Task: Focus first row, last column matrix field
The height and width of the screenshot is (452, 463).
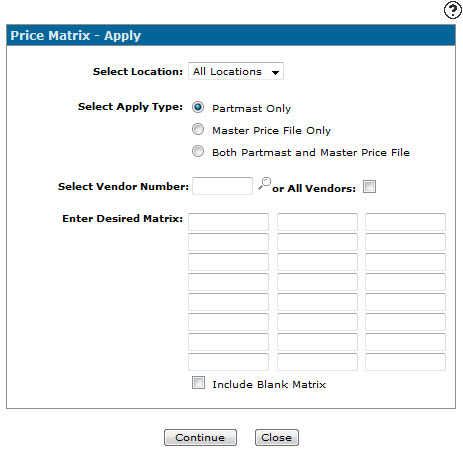Action: click(405, 222)
